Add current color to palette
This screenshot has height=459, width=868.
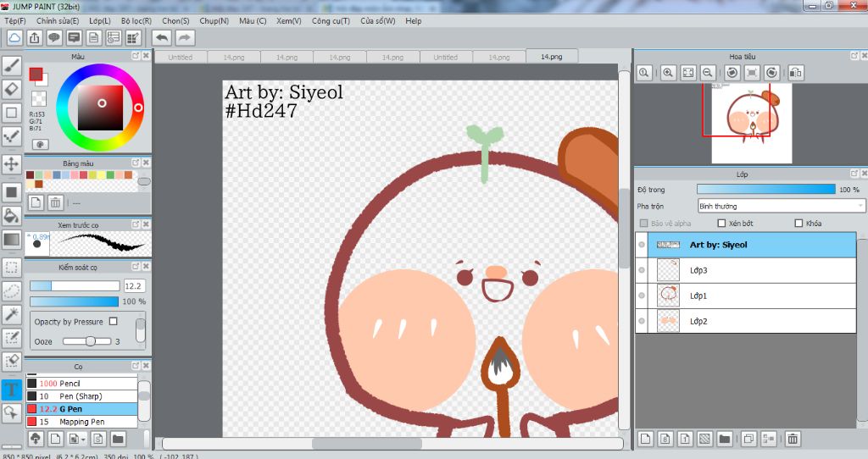pos(36,202)
